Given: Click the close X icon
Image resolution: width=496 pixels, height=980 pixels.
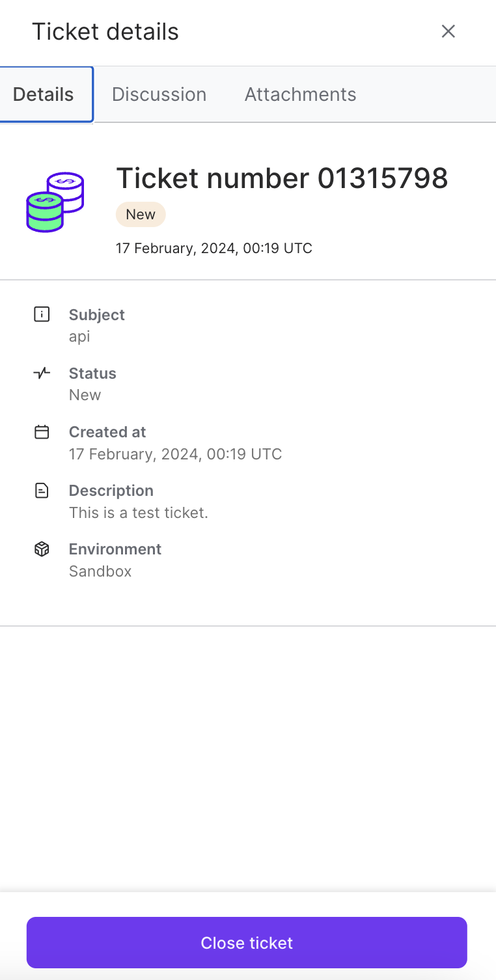Looking at the screenshot, I should [448, 31].
